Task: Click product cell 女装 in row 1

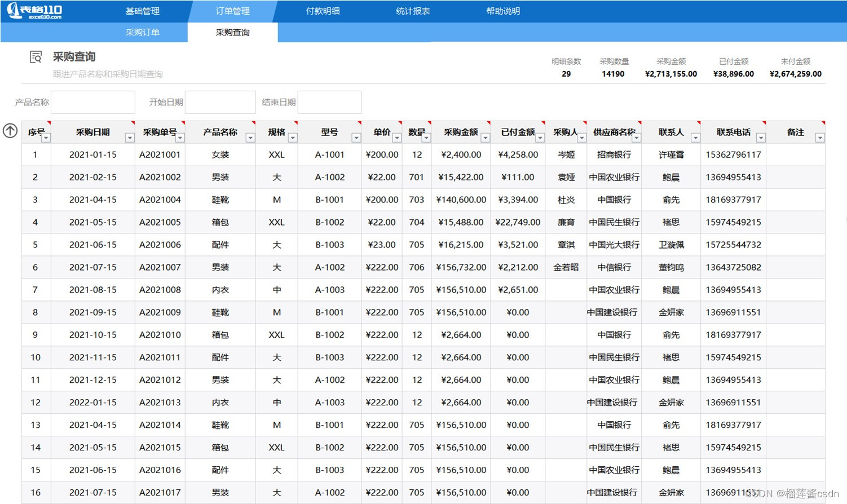Action: tap(220, 154)
